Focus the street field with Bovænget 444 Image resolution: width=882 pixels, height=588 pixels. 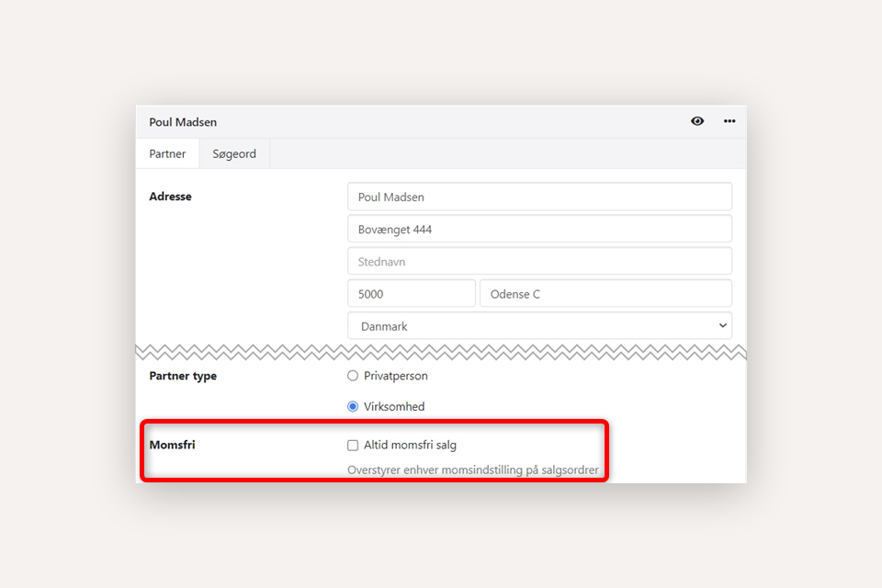539,229
